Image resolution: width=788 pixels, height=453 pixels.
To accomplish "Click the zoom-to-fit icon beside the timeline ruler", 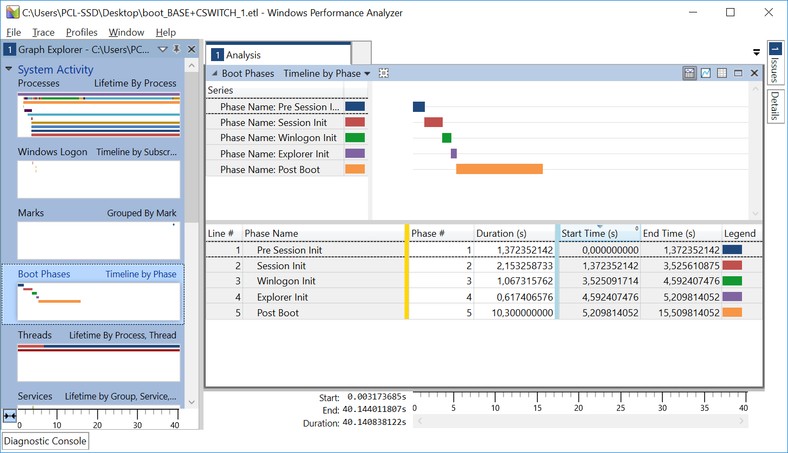I will click(10, 416).
